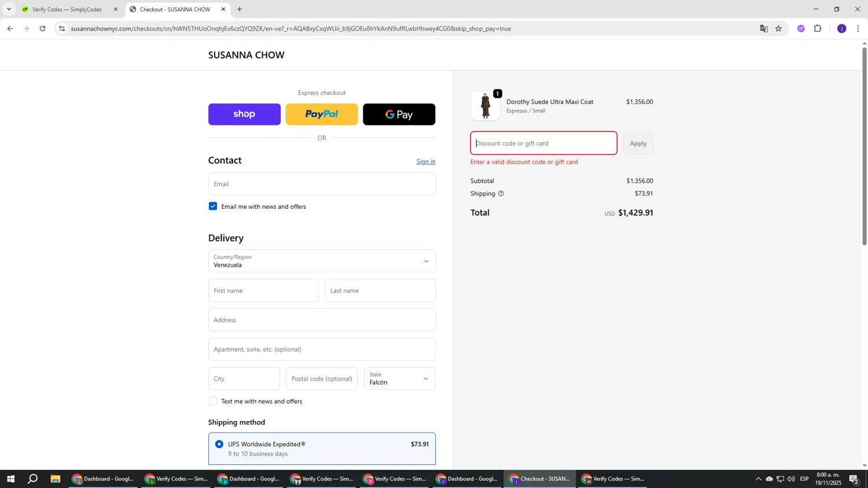Focus the Address field
Screen dimensions: 868x488
(322, 320)
